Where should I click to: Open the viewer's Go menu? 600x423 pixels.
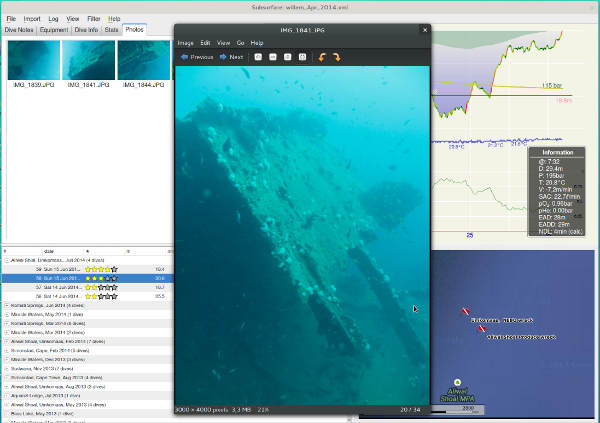(241, 43)
